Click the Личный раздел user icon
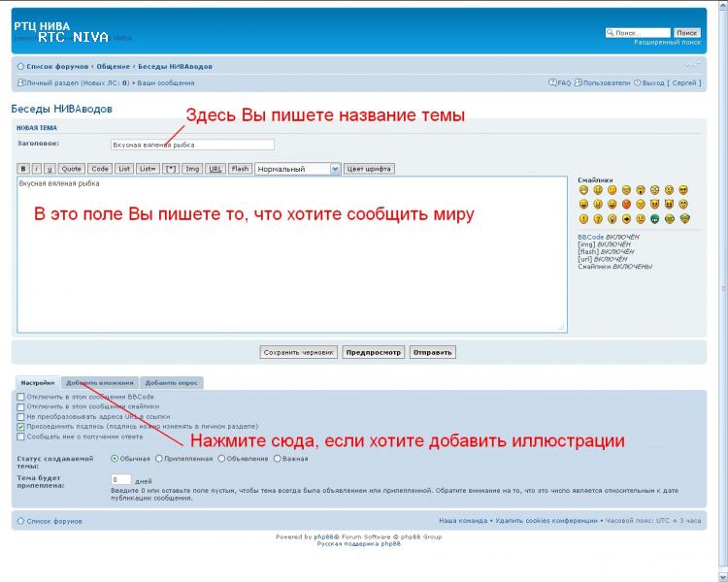The image size is (728, 582). pos(20,82)
